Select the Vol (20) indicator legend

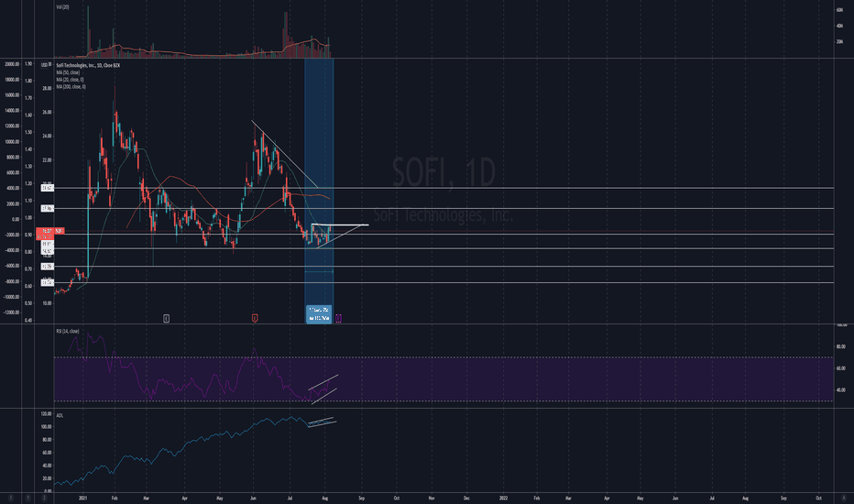coord(62,7)
